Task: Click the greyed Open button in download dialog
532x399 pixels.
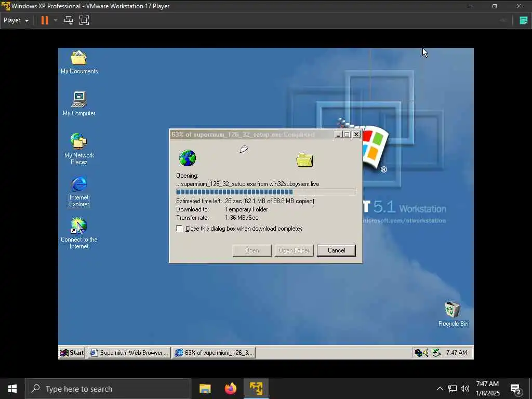Action: [x=252, y=250]
